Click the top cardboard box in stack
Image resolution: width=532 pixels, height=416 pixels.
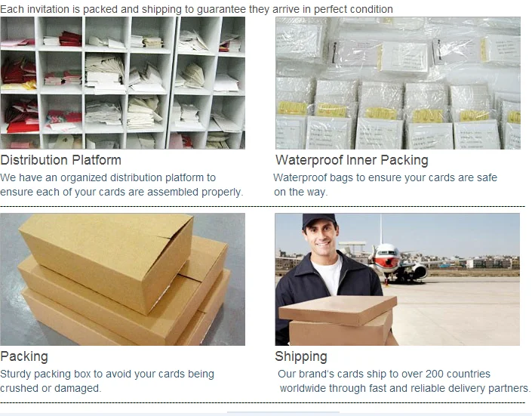[x=106, y=261]
